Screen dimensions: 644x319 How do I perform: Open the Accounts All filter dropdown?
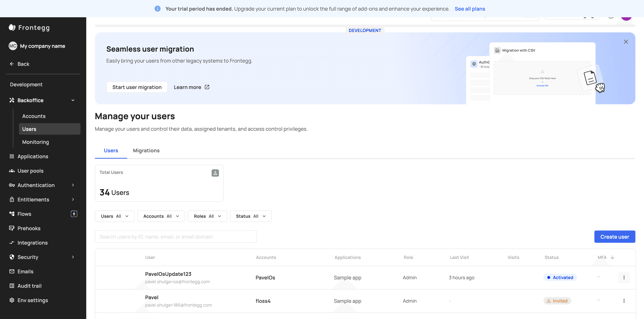(161, 216)
